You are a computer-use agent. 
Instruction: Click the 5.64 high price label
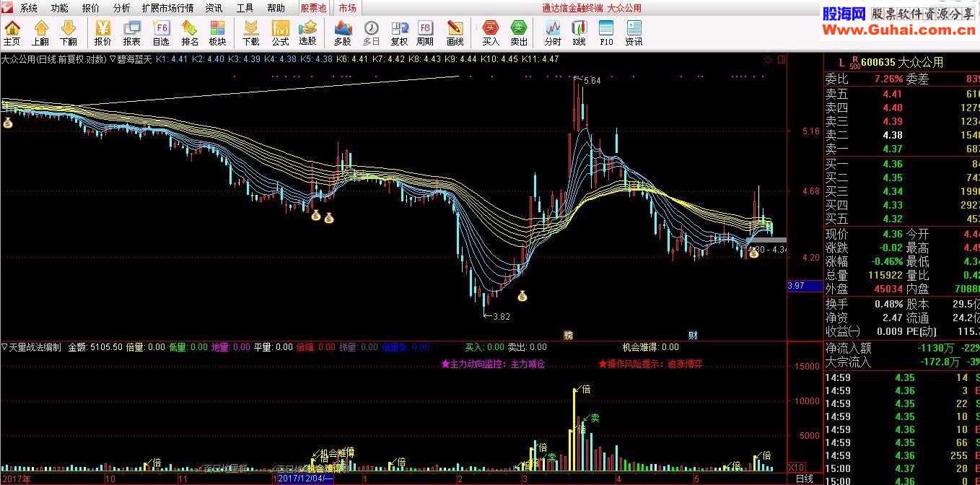point(591,81)
